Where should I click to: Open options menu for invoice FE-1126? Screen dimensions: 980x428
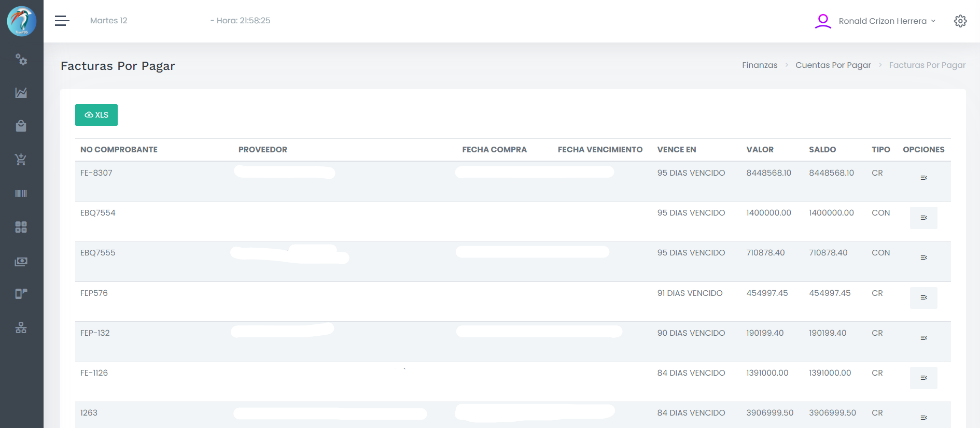923,378
